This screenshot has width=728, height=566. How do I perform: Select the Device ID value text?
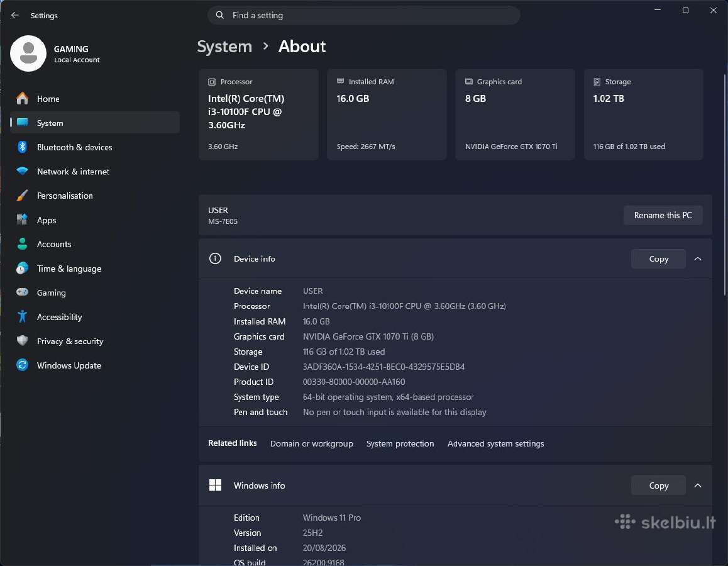tap(383, 367)
